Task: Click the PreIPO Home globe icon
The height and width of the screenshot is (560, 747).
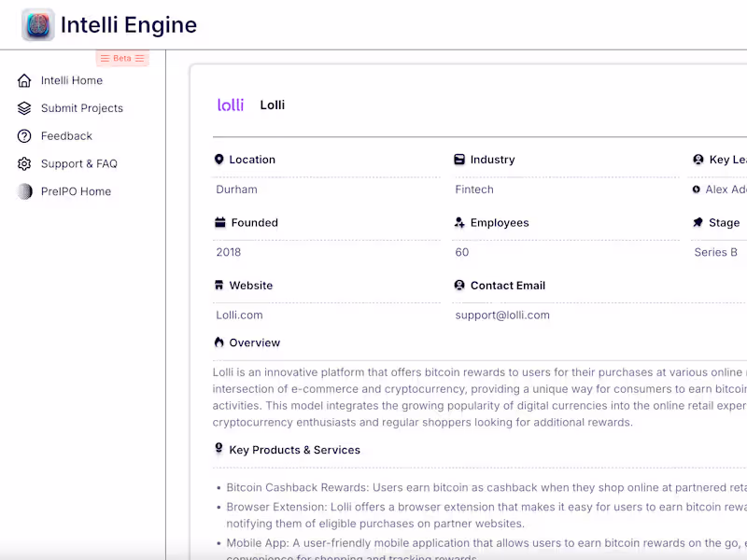Action: pos(24,191)
